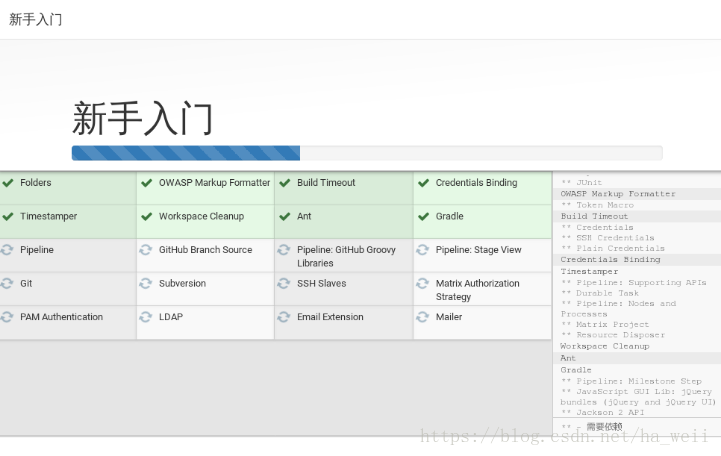Click the sync icon next to PAM Authentication
Screen dimensions: 721x456
click(7, 317)
